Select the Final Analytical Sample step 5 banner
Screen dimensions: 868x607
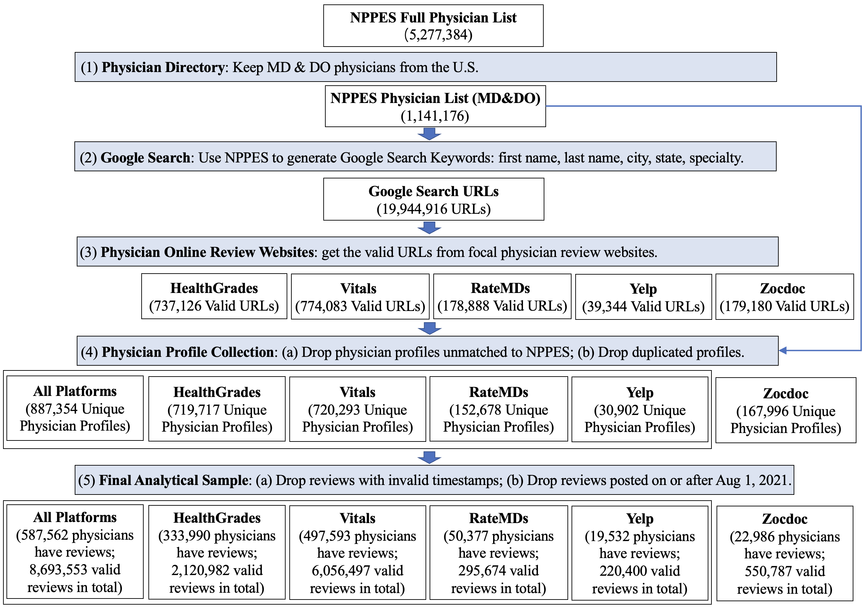tap(434, 480)
